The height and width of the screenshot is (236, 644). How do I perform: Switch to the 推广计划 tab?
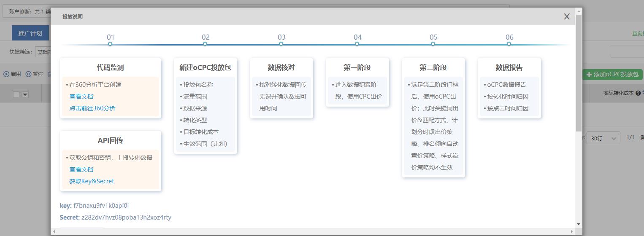coord(30,33)
